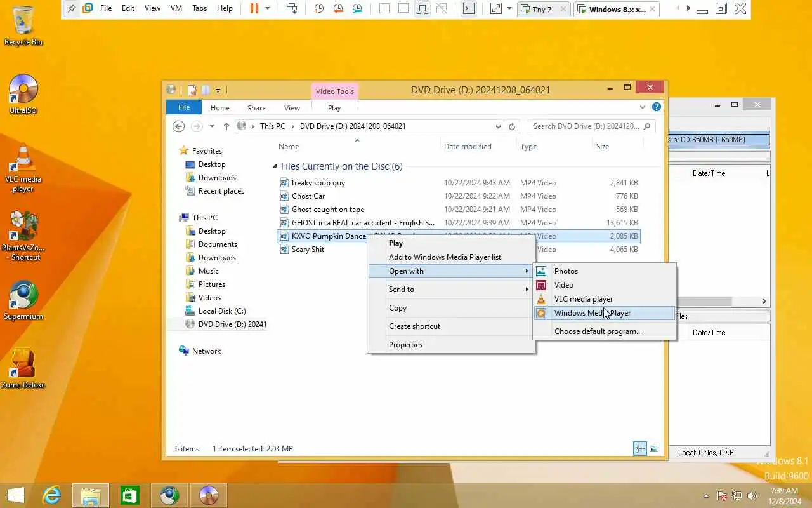Open PlantsVsZombies shortcut on desktop
This screenshot has height=508, width=812.
[x=23, y=236]
